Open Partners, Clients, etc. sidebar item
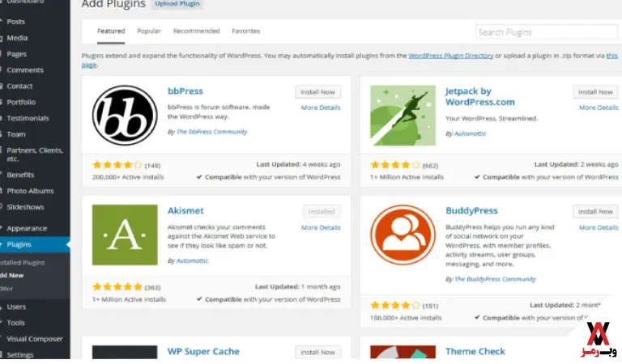Image resolution: width=622 pixels, height=364 pixels. pos(35,154)
